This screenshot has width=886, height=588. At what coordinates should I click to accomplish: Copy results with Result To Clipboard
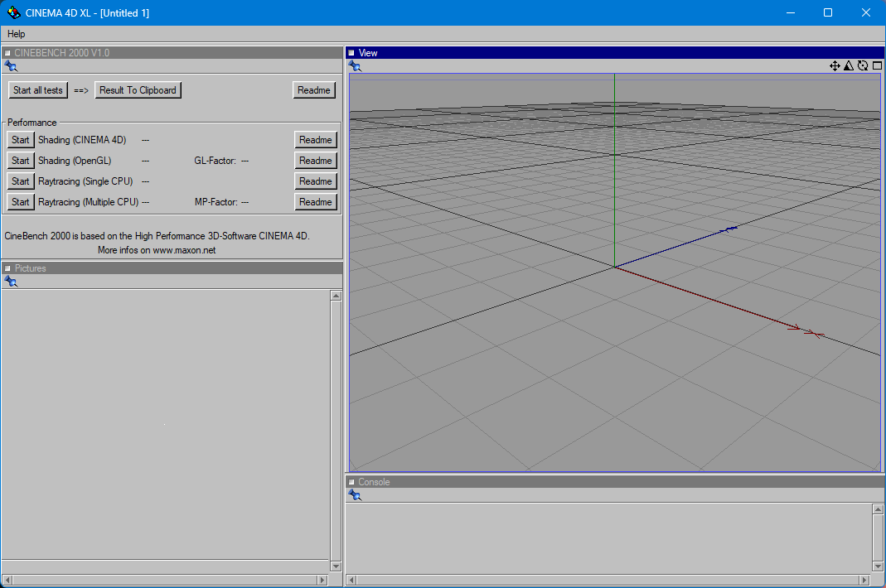[138, 90]
